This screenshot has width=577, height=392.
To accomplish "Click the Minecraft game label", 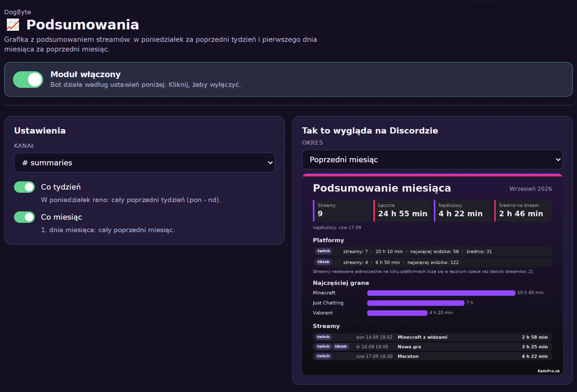I will coord(324,293).
